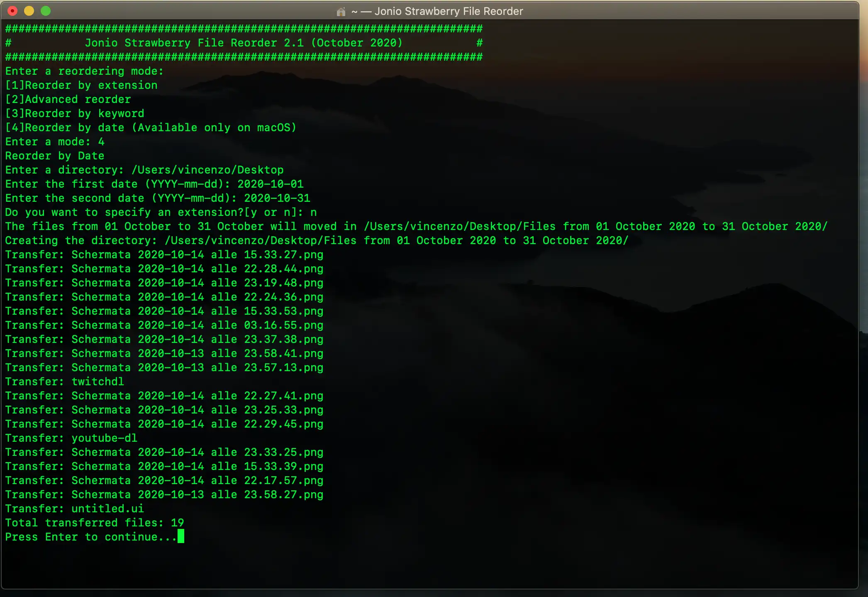Click transfer line '2020-10-13 alle 23.58.41.png'

(x=164, y=353)
